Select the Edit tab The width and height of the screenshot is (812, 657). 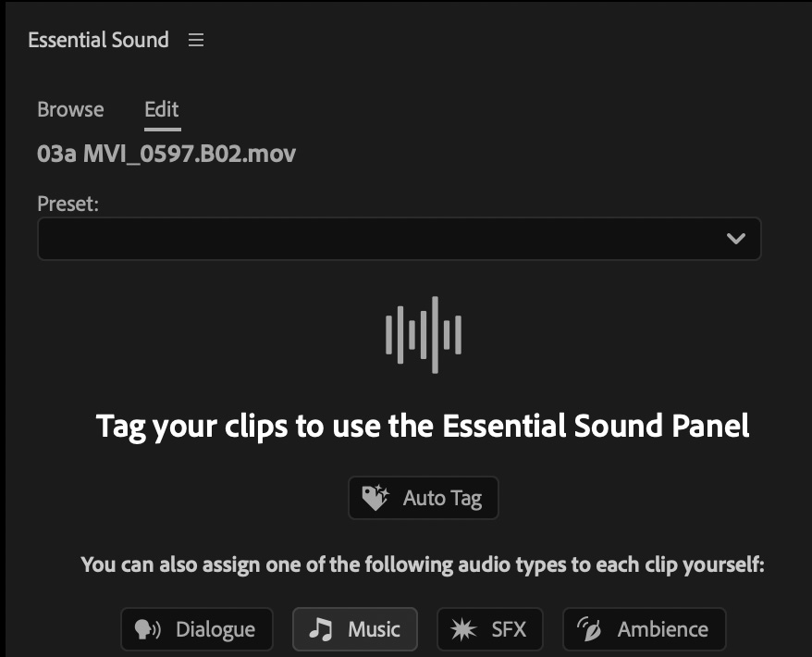[162, 109]
